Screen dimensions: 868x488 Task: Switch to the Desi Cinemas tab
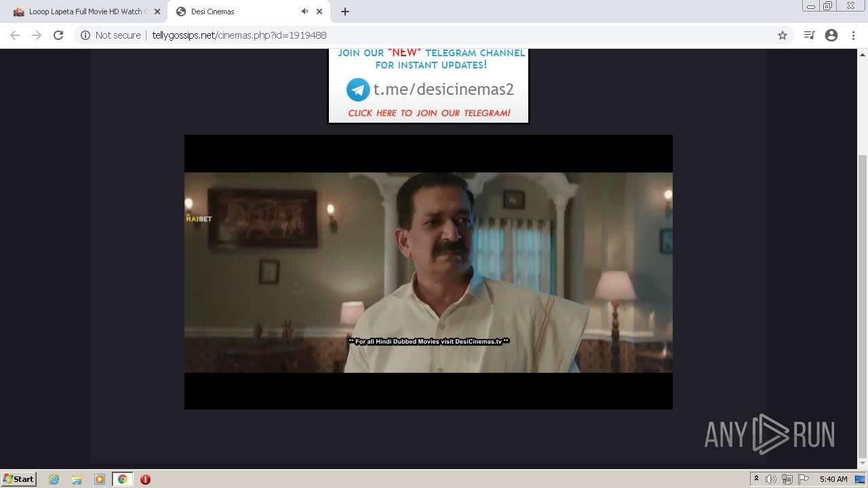248,12
